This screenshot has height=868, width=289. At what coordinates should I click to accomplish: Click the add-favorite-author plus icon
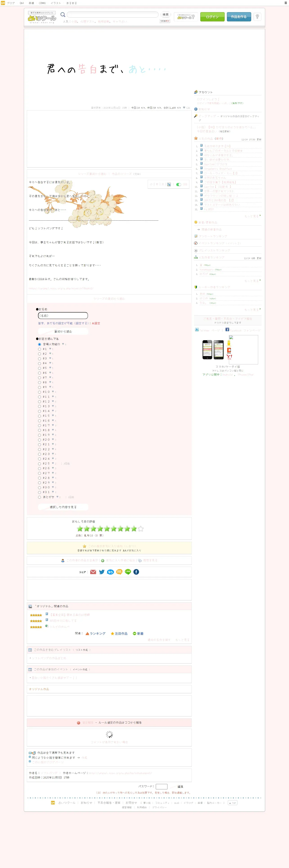pyautogui.click(x=103, y=560)
